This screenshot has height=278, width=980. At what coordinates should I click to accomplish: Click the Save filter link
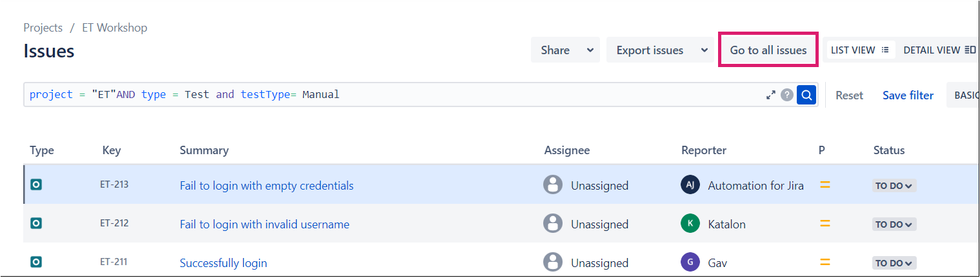tap(908, 95)
